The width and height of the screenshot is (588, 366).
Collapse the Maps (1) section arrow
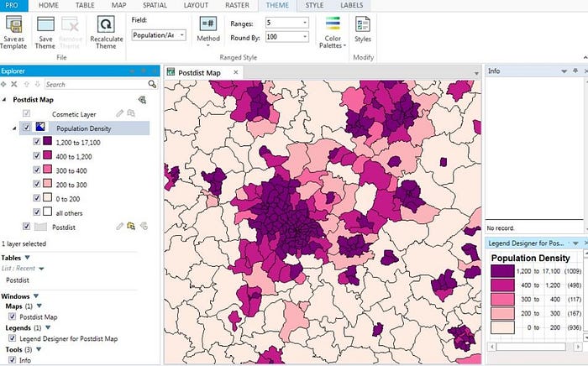tap(39, 306)
